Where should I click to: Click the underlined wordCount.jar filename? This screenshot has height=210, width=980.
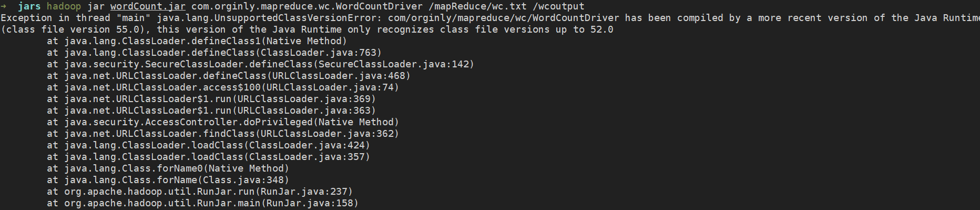pos(148,6)
